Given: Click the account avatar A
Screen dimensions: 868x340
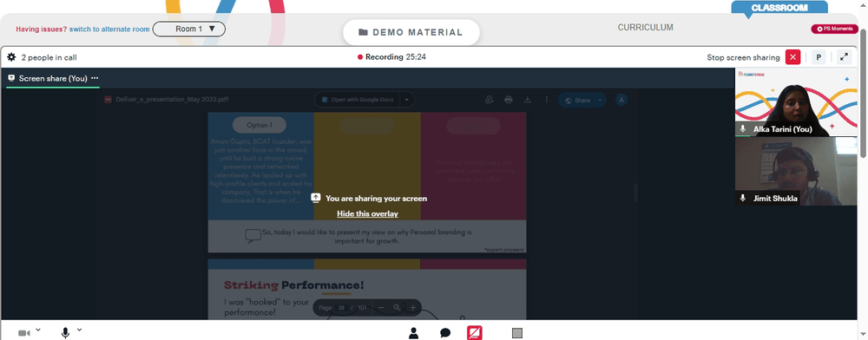Looking at the screenshot, I should pos(621,100).
